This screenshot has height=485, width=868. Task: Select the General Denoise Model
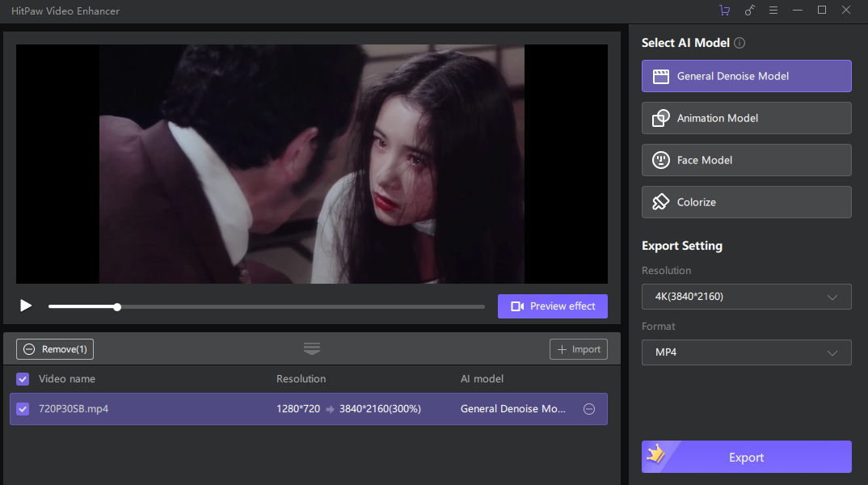(746, 76)
